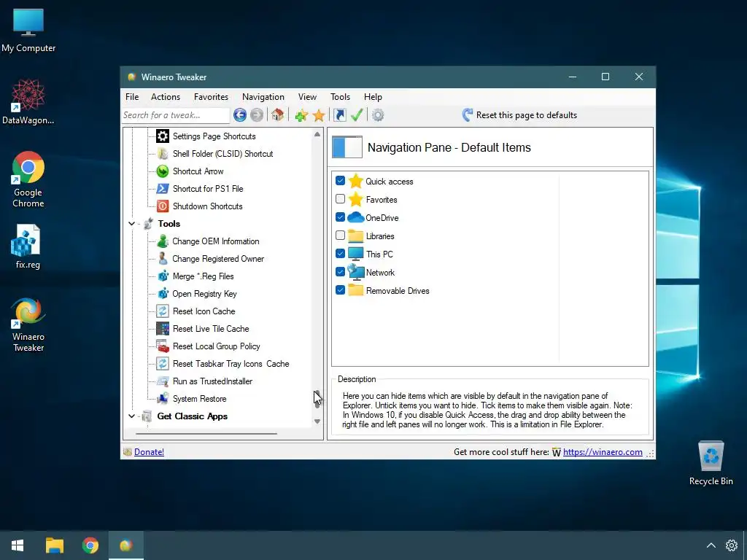
Task: Tick the Libraries checkbox
Action: (x=340, y=236)
